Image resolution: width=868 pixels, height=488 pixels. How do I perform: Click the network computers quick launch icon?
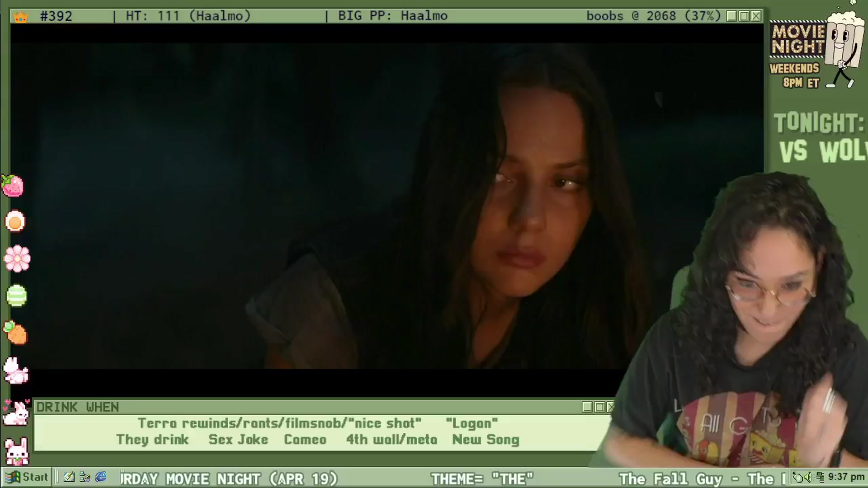(x=85, y=477)
